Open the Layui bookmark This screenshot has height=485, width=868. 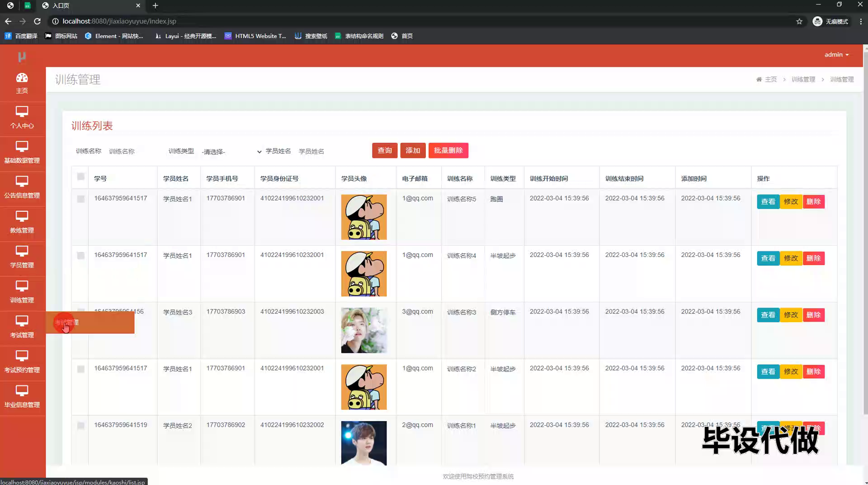[185, 36]
